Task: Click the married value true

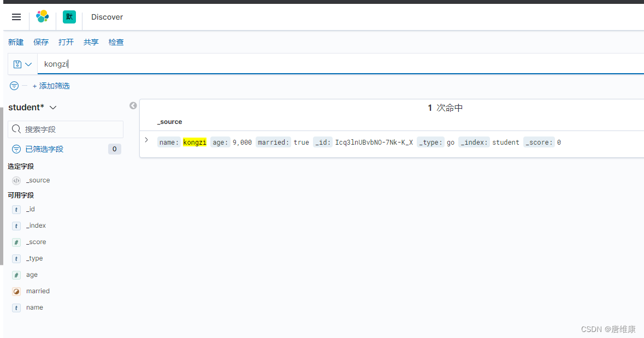Action: pyautogui.click(x=301, y=142)
